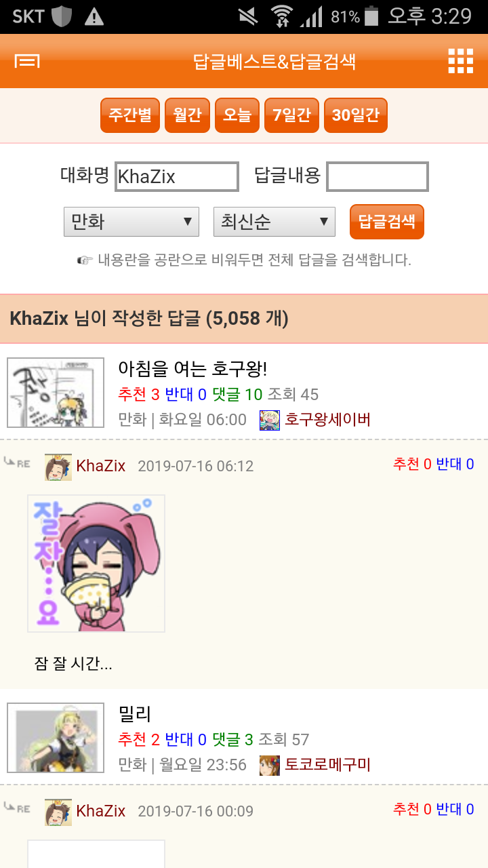
Task: Tap 호구왕세이버 author avatar icon
Action: (x=270, y=420)
